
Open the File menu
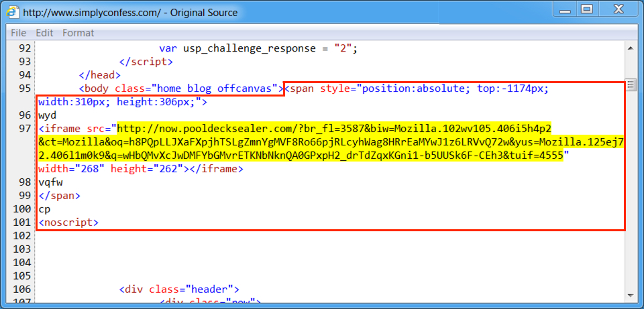(x=19, y=33)
